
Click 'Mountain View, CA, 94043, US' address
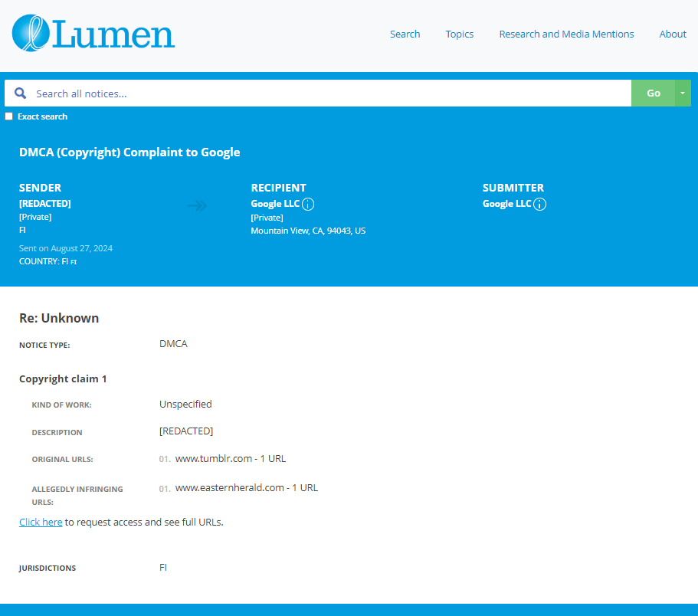(308, 231)
